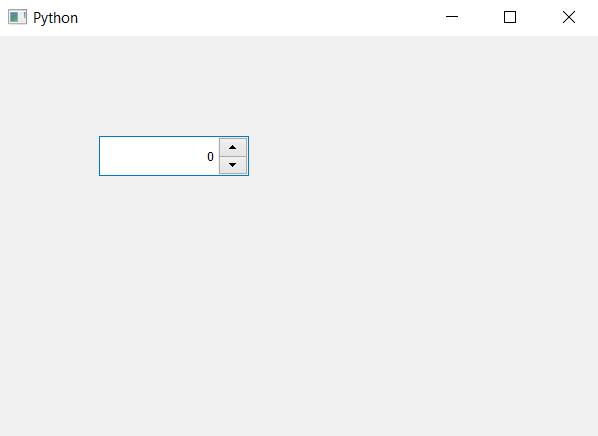Click the X button at top right
Viewport: 598px width, 436px height.
(569, 17)
